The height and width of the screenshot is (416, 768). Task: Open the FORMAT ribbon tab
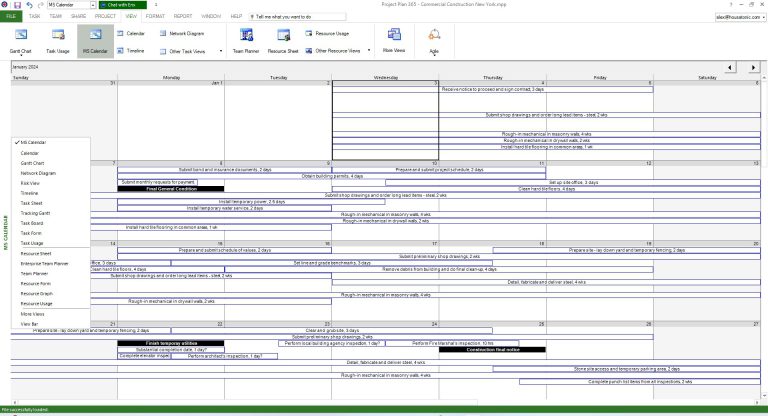153,17
